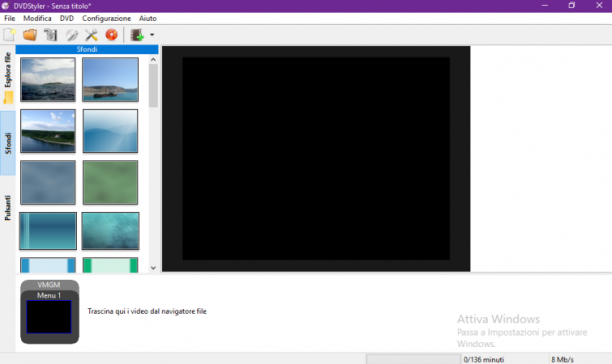Pick the light green bordered background
612x364 pixels.
click(x=110, y=265)
